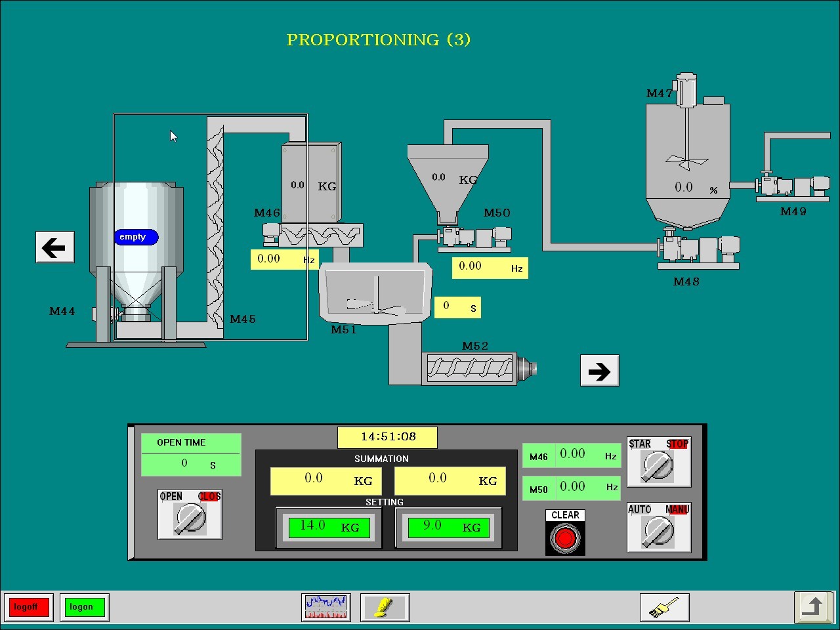The width and height of the screenshot is (840, 630).
Task: Select the M52 screw extruder graphic
Action: click(x=478, y=369)
